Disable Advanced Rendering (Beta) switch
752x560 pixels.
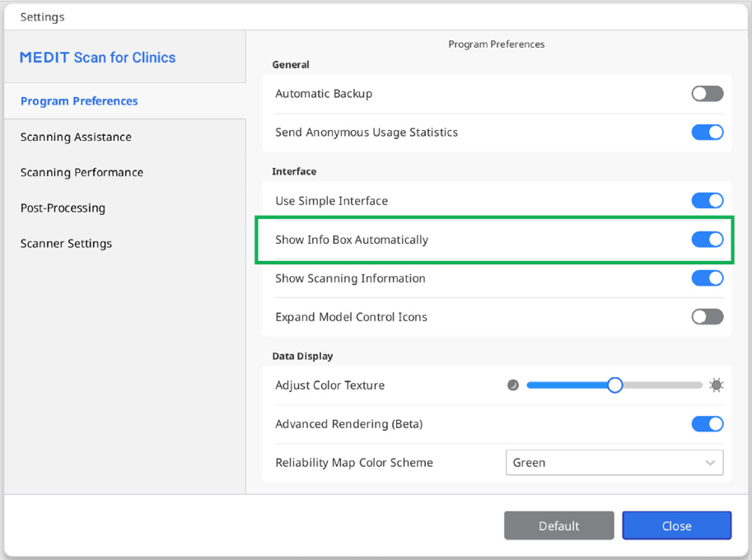[708, 424]
